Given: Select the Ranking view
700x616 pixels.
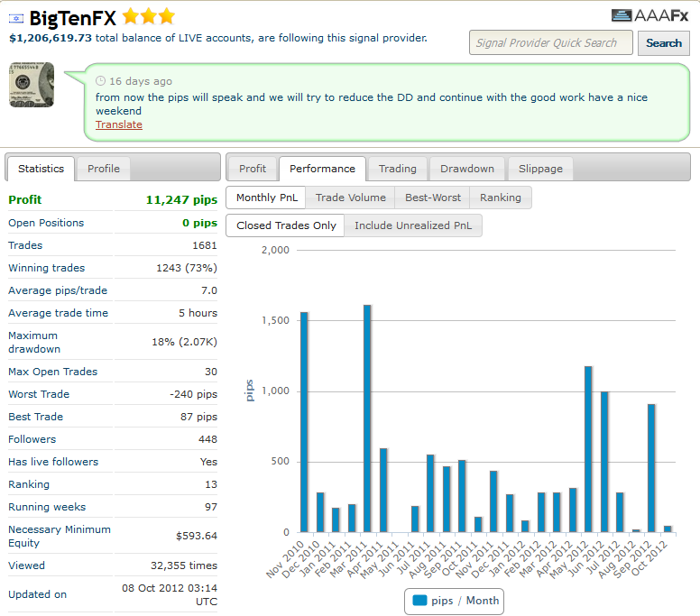Looking at the screenshot, I should [x=501, y=198].
